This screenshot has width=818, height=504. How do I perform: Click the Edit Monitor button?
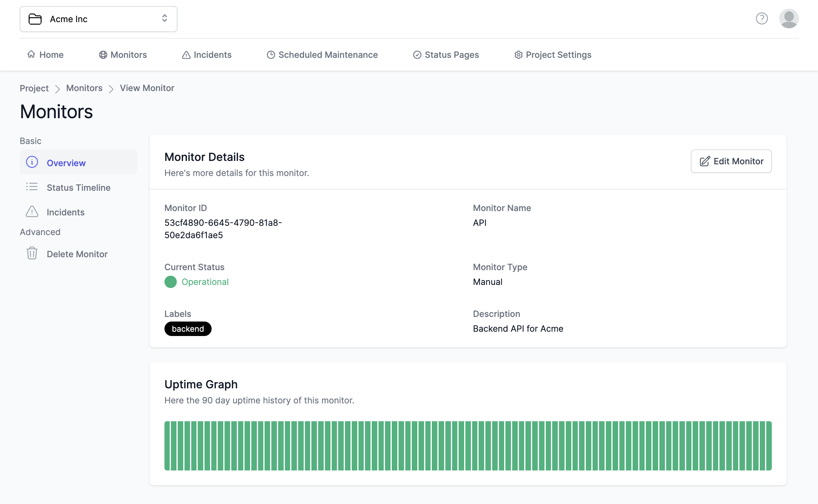[x=731, y=161]
